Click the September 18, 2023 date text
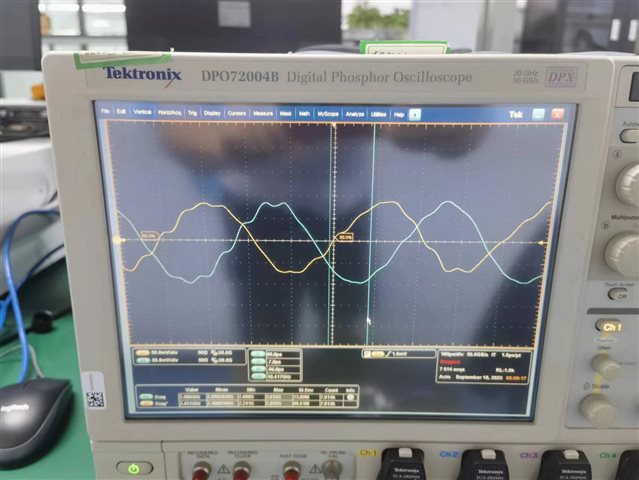The image size is (639, 480). pos(479,378)
